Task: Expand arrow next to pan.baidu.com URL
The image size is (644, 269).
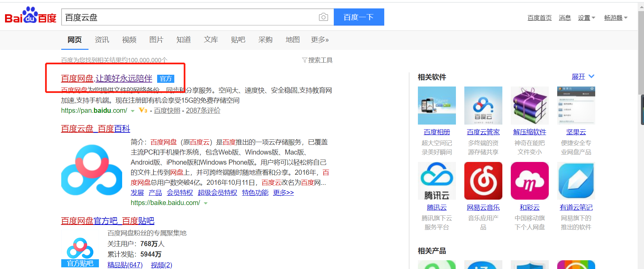Action: coord(133,111)
